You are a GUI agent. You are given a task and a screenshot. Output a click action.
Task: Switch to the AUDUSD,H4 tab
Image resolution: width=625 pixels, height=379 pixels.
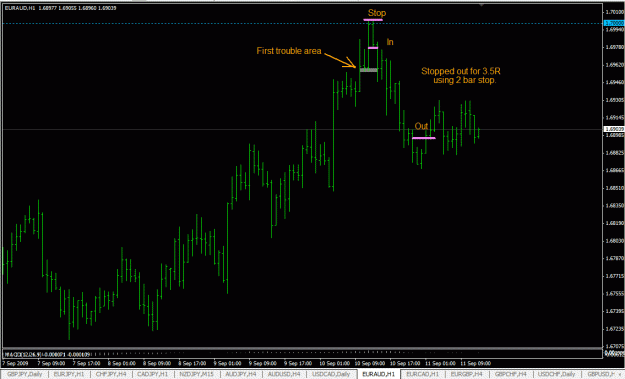[284, 374]
